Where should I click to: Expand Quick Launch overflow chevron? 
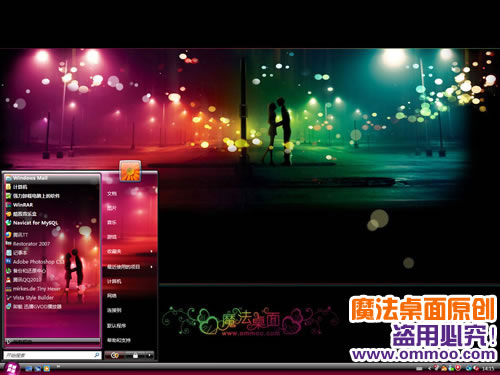pos(58,366)
